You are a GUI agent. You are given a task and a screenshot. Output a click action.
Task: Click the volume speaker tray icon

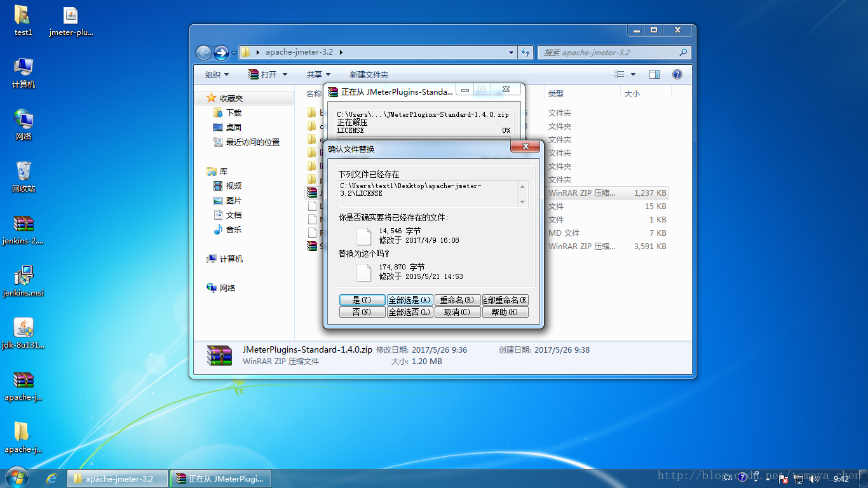(813, 478)
